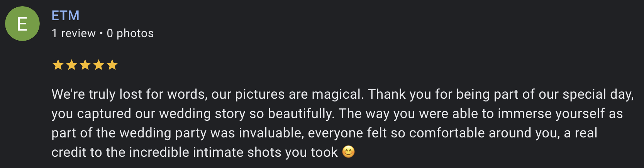The width and height of the screenshot is (644, 168).
Task: Click the '0 photos' count text
Action: (x=130, y=33)
